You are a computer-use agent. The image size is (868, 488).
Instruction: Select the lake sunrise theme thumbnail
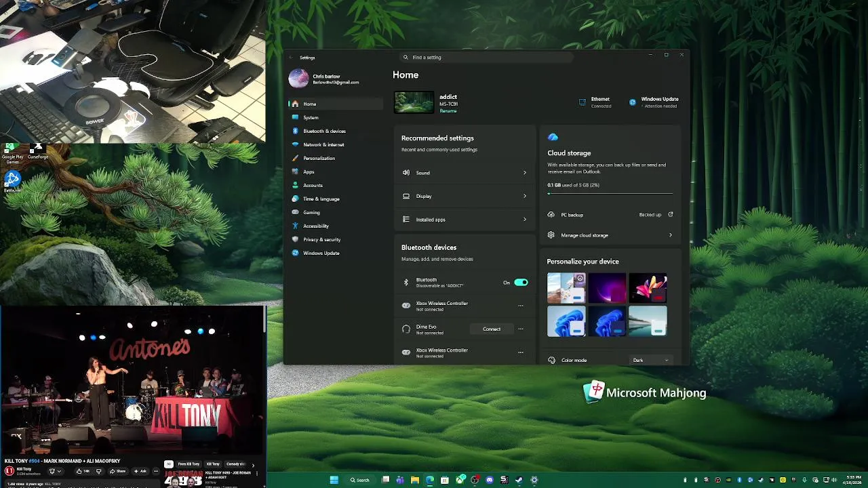point(648,321)
